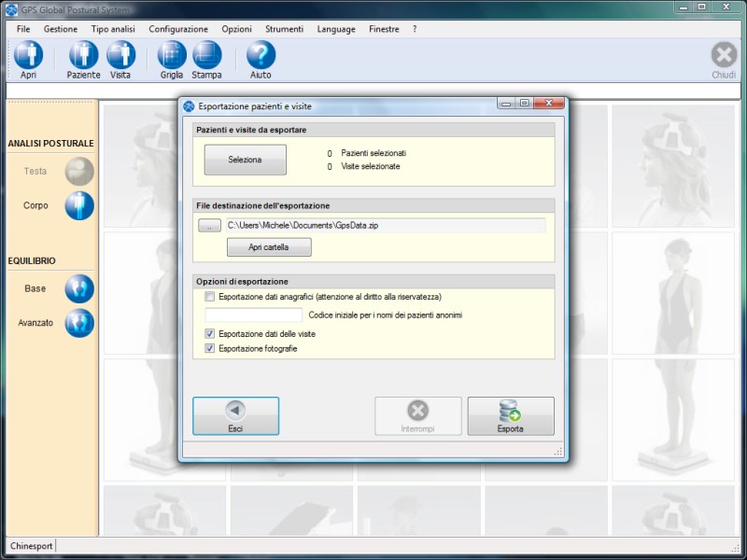Open the question mark menu
747x560 pixels.
click(415, 29)
